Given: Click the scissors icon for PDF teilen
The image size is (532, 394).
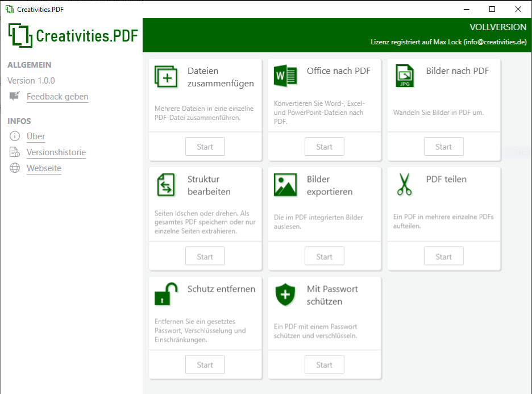Looking at the screenshot, I should tap(405, 184).
